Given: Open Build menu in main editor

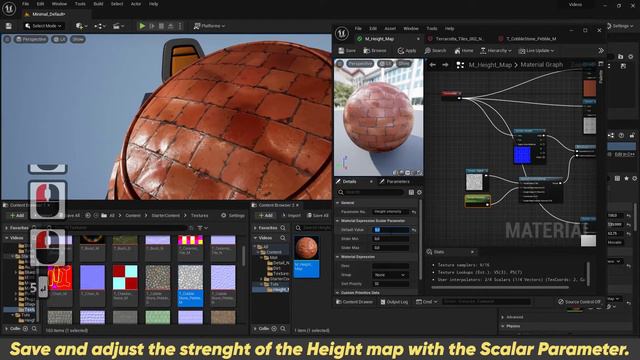Looking at the screenshot, I should pos(98,4).
